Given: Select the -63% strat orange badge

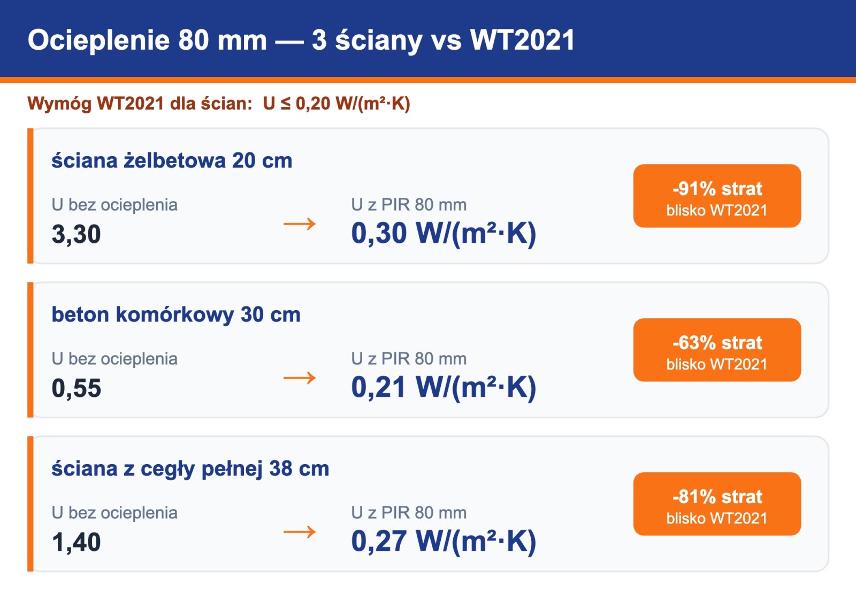Looking at the screenshot, I should pos(717,350).
